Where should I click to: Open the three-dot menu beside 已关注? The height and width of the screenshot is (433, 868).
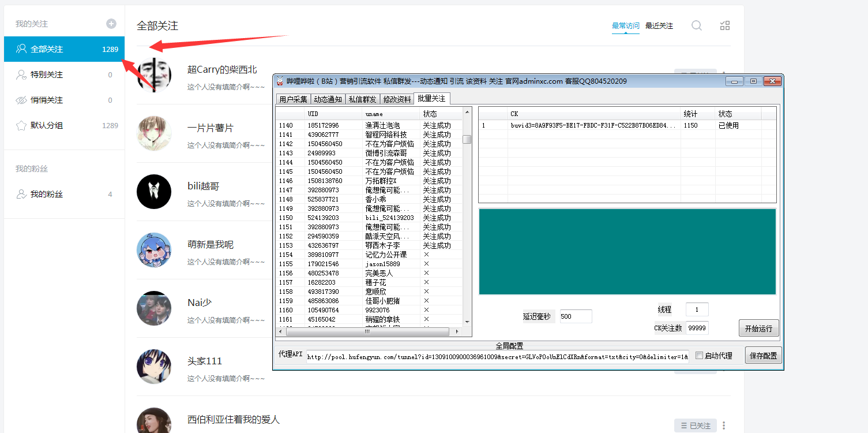(x=723, y=425)
